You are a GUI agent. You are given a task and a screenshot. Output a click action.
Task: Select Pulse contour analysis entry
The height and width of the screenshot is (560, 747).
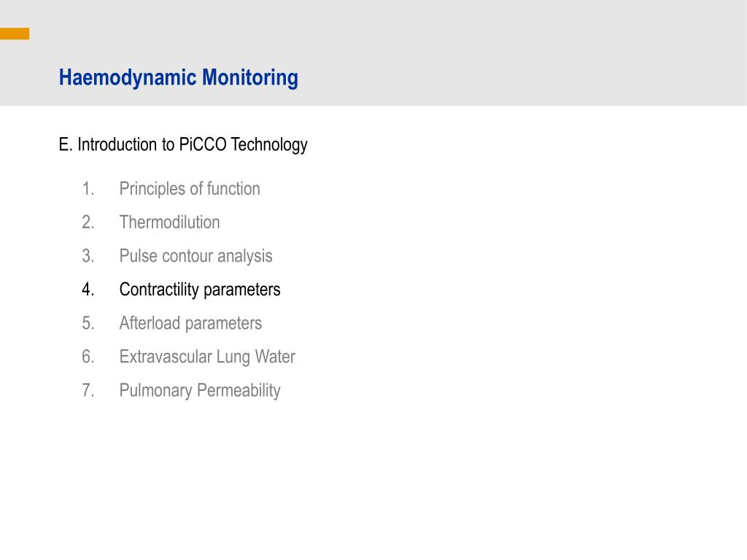[x=196, y=256]
